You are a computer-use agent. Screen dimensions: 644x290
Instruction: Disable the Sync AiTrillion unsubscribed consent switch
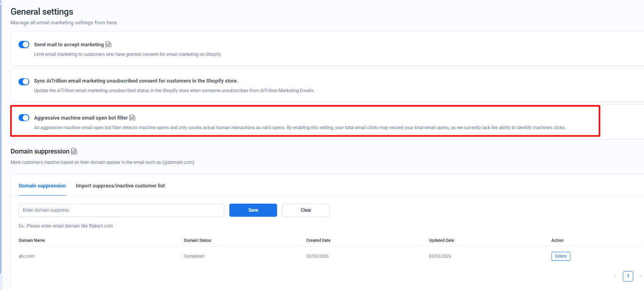tap(24, 82)
